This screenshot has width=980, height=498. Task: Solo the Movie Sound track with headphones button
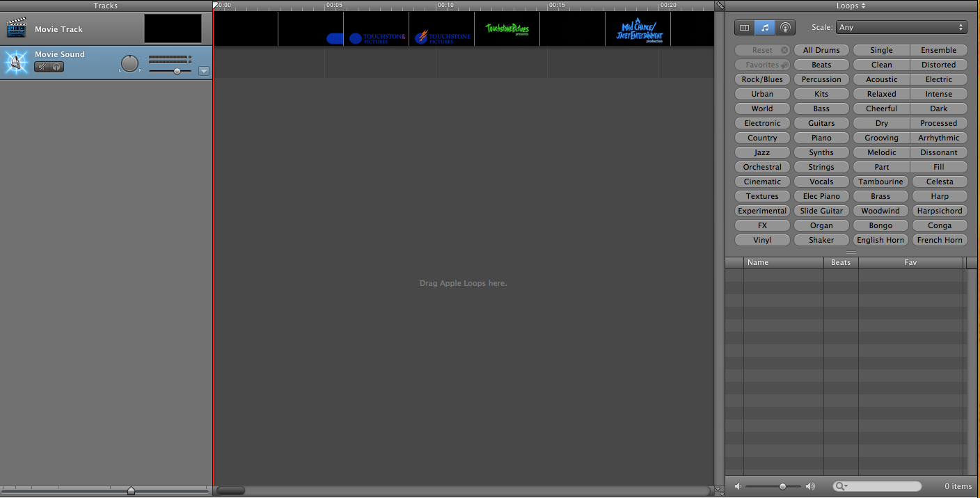56,67
